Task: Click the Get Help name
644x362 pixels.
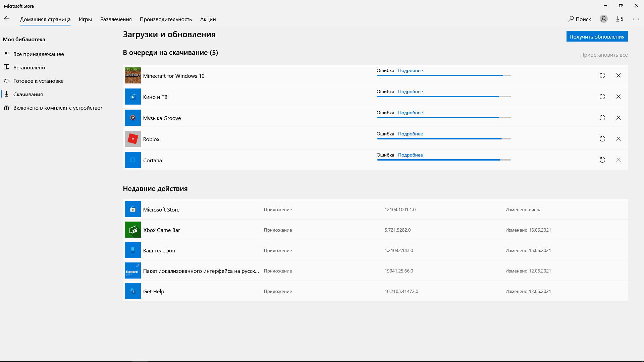Action: [154, 291]
